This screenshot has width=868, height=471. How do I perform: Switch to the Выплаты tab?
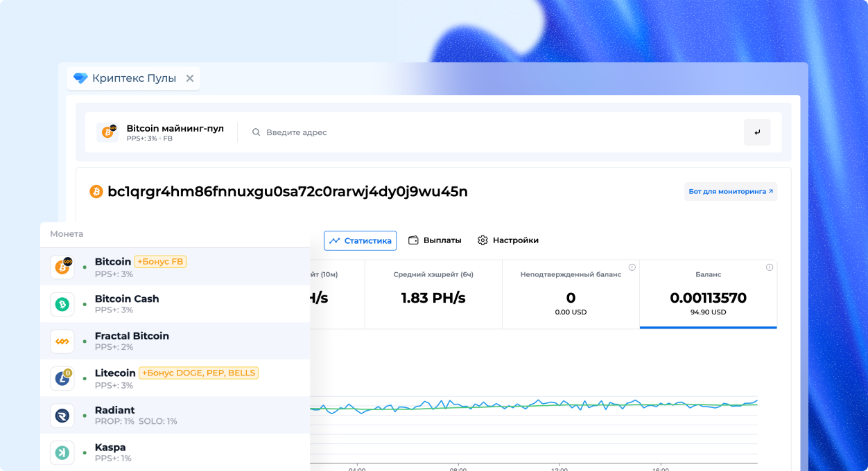435,240
